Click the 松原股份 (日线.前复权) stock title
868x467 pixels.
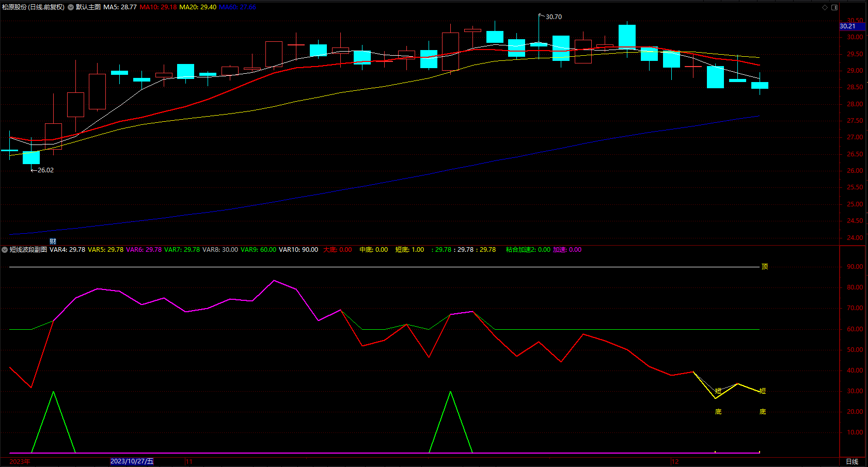[34, 7]
